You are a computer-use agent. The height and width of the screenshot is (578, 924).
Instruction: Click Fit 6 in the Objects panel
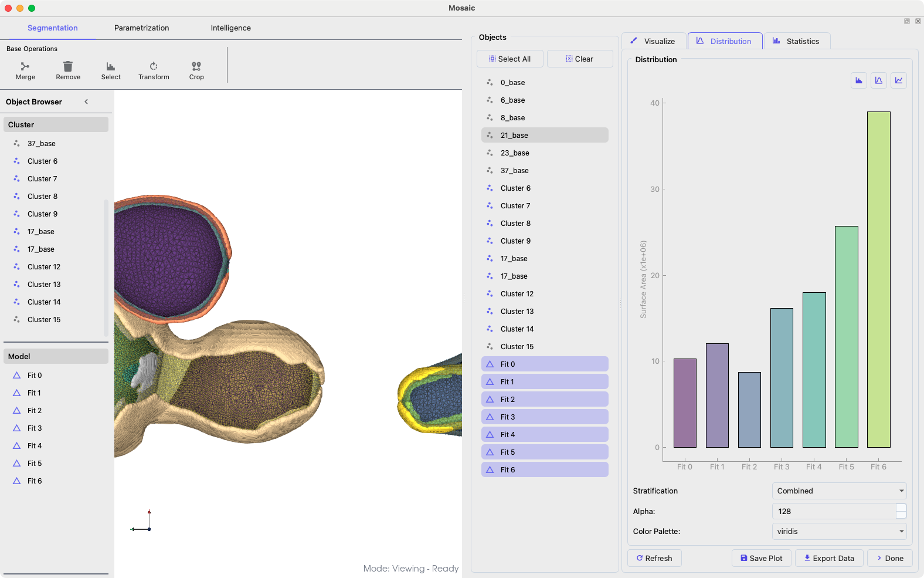(x=545, y=470)
